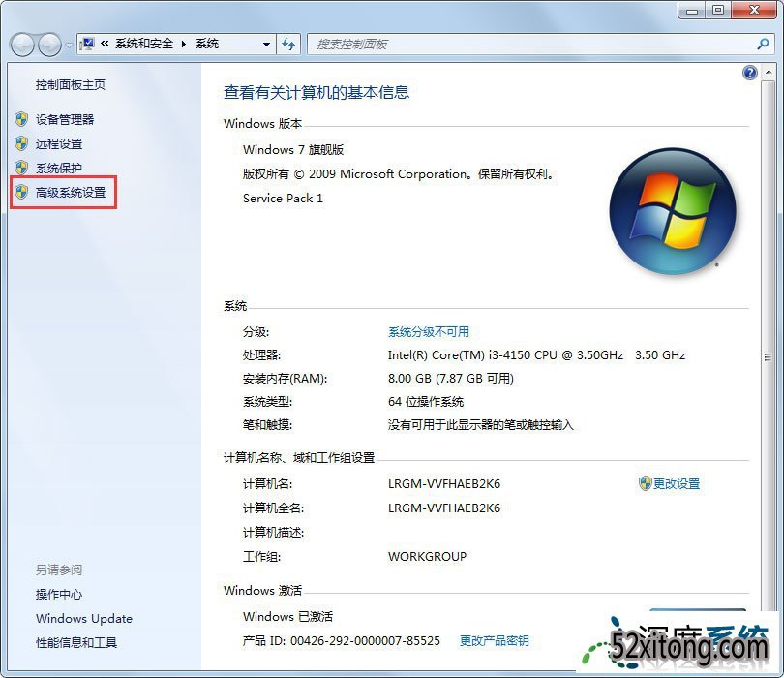Click the vertical scrollbar thumb

768,356
